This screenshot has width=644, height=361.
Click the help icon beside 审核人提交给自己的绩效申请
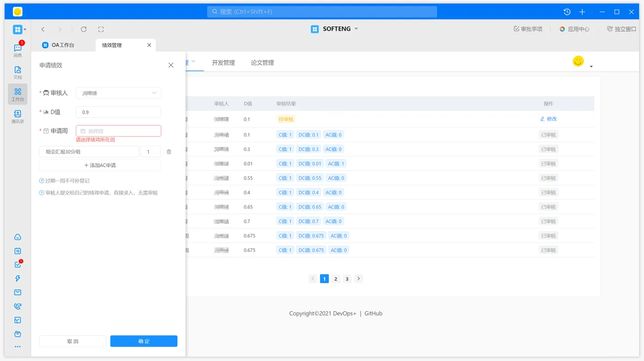(41, 193)
